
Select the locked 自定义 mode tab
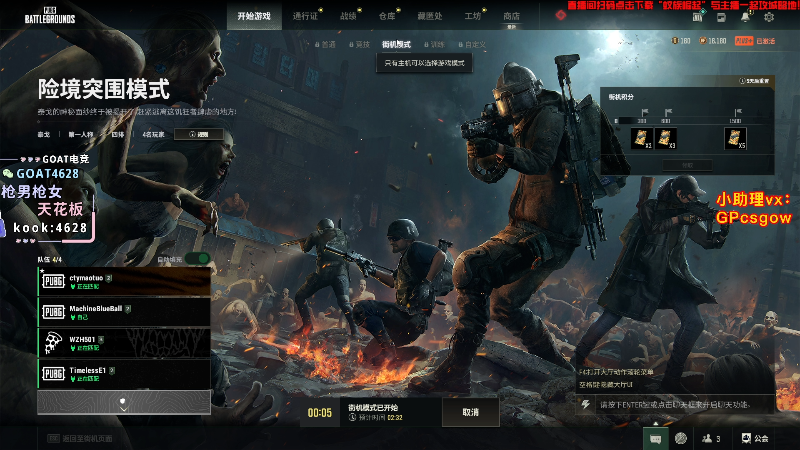[x=472, y=44]
